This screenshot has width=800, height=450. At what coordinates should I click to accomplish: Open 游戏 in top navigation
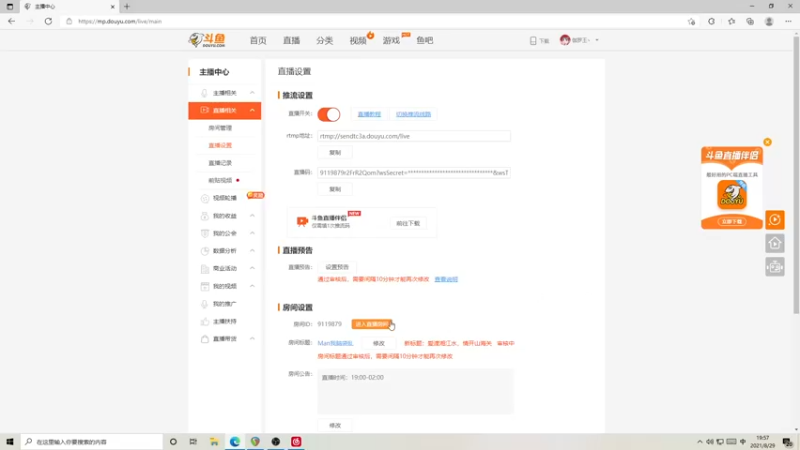pyautogui.click(x=391, y=40)
